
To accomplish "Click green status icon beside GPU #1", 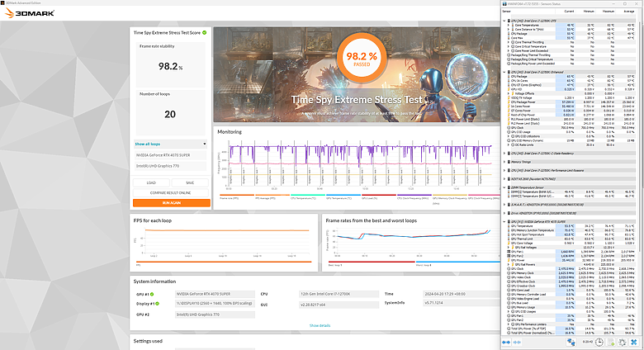I will 152,294.
